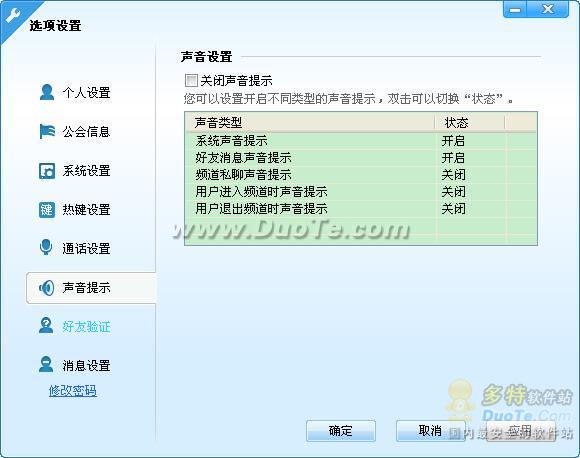Open the 修改密码 link

point(72,390)
